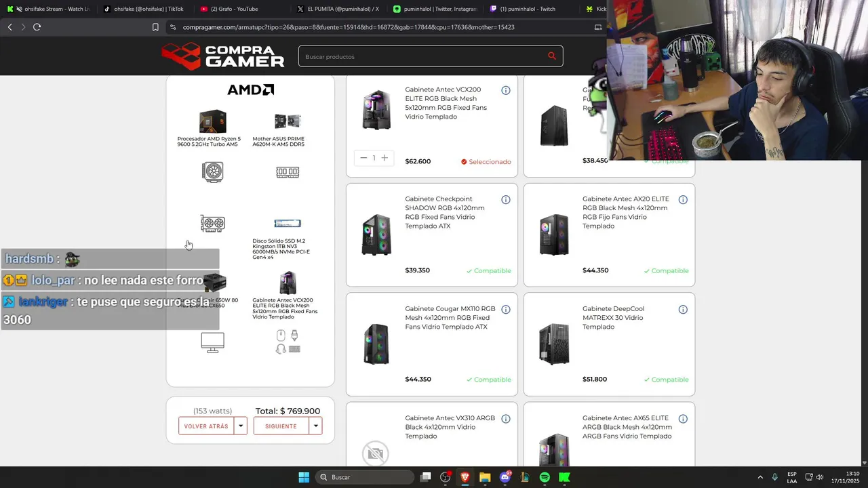
Task: Click the Gabinete Cougar MX110 RGB title
Action: point(450,318)
